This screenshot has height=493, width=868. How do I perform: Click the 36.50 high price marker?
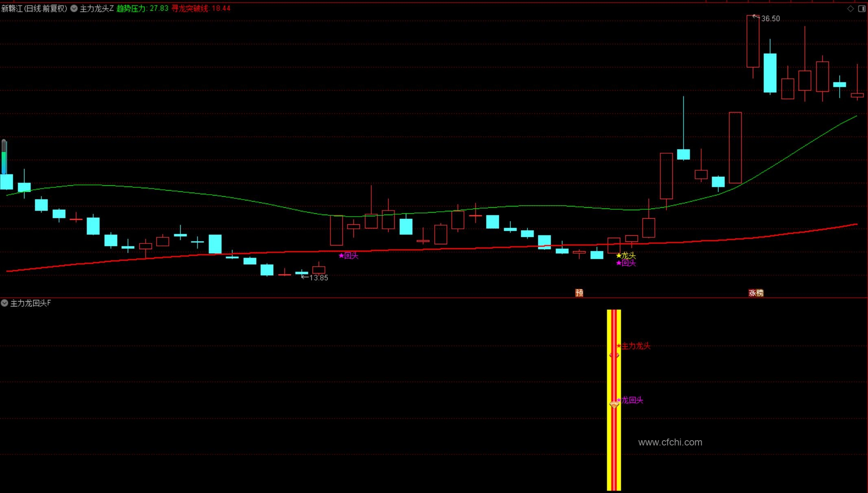coord(770,19)
